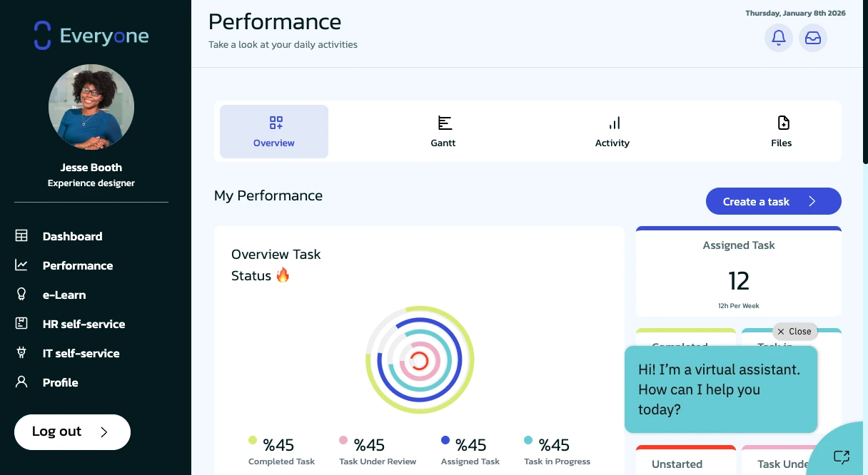The height and width of the screenshot is (475, 868).
Task: Open the inbox tray icon
Action: tap(813, 38)
